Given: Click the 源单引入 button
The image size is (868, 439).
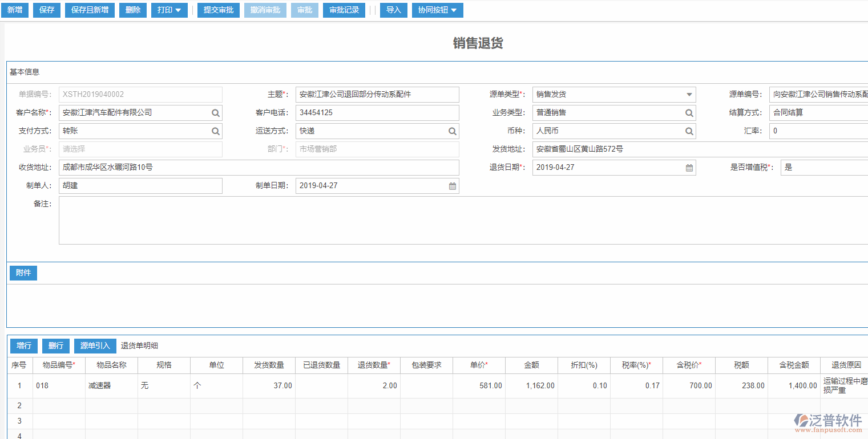Looking at the screenshot, I should click(x=95, y=346).
